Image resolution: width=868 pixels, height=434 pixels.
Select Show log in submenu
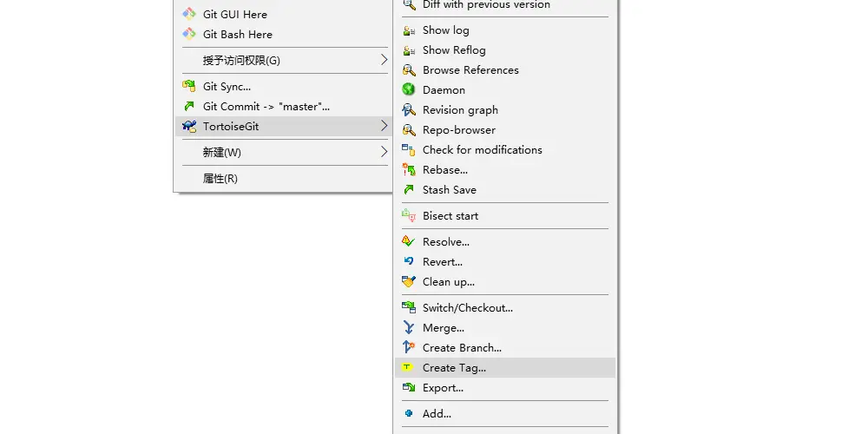[505, 30]
